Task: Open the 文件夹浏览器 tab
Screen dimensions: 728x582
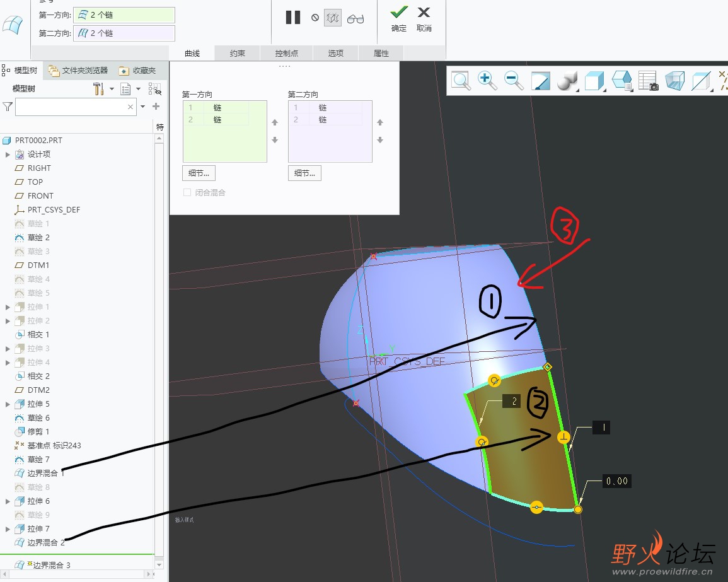Action: tap(79, 71)
